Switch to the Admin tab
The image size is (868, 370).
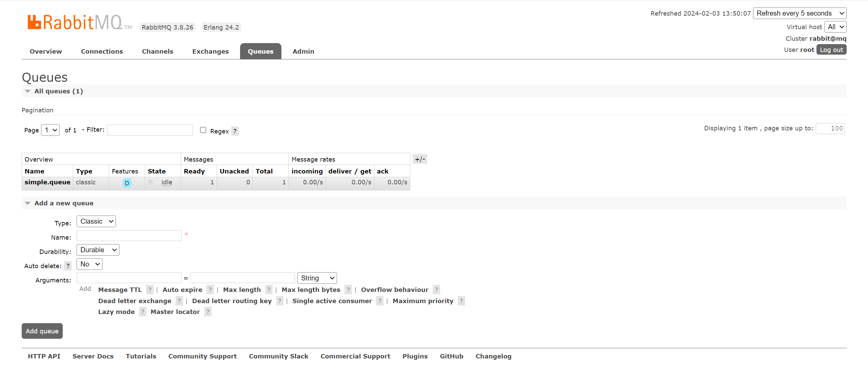click(303, 51)
